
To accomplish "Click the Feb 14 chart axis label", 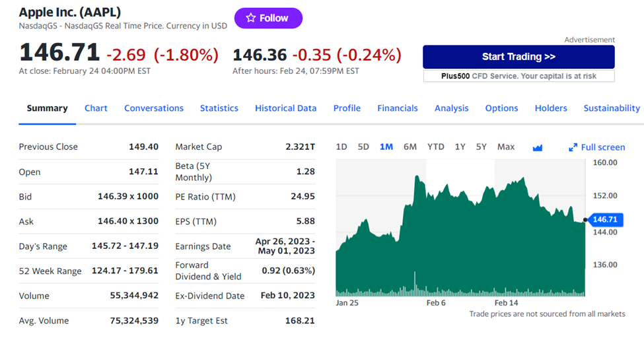I will click(x=506, y=303).
